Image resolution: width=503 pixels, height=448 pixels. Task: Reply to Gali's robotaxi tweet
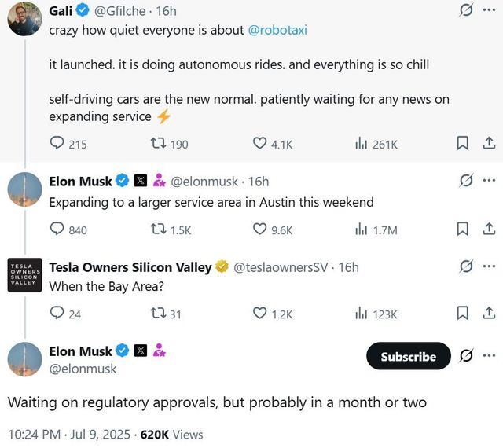(x=57, y=144)
